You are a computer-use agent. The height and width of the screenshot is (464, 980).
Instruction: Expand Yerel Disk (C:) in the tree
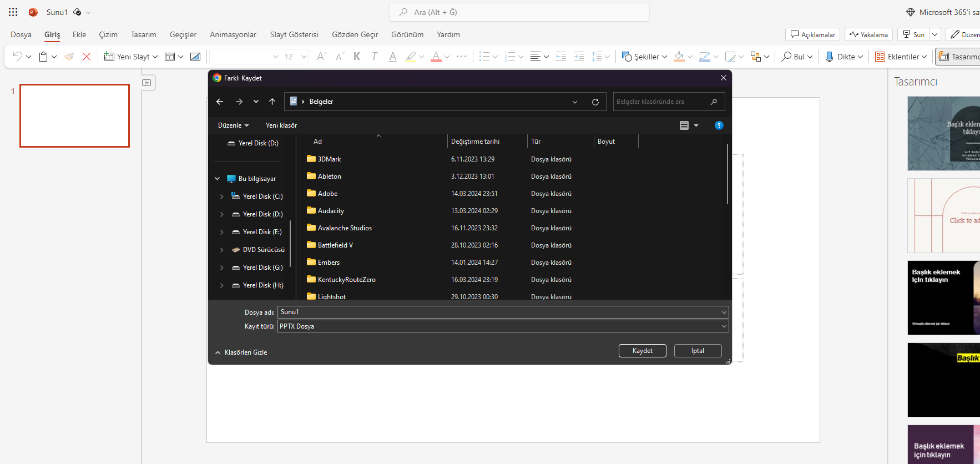222,196
